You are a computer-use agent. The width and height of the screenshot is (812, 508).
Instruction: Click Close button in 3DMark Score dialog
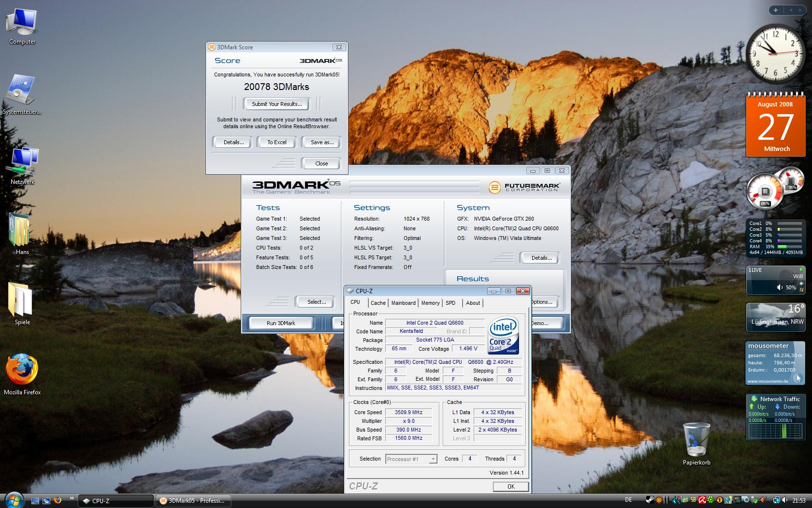pyautogui.click(x=321, y=164)
